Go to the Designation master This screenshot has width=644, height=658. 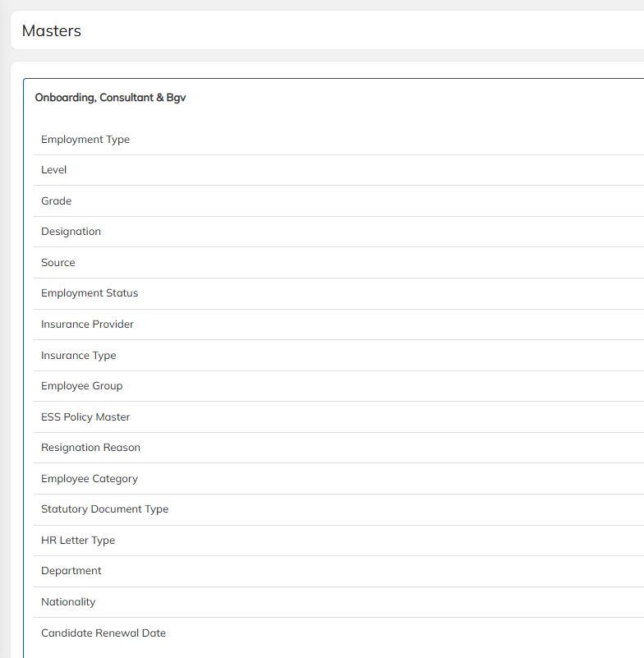coord(71,232)
